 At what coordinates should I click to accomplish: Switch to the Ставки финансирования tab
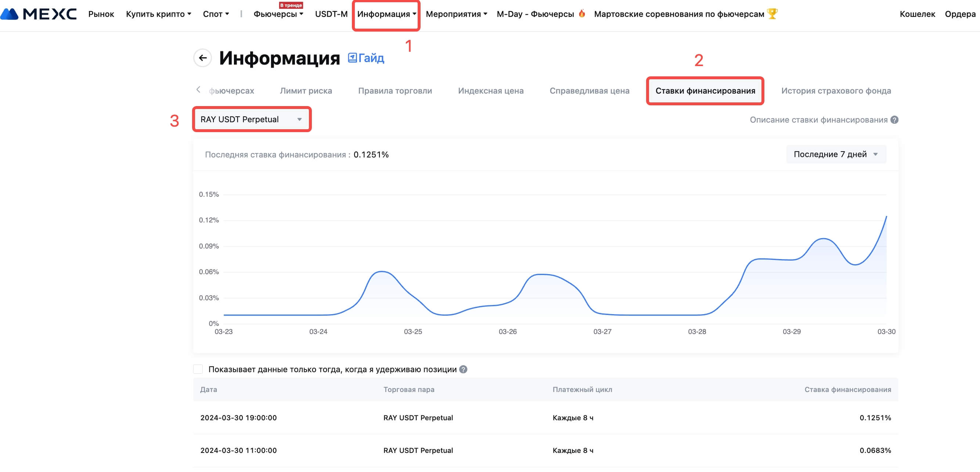coord(705,91)
